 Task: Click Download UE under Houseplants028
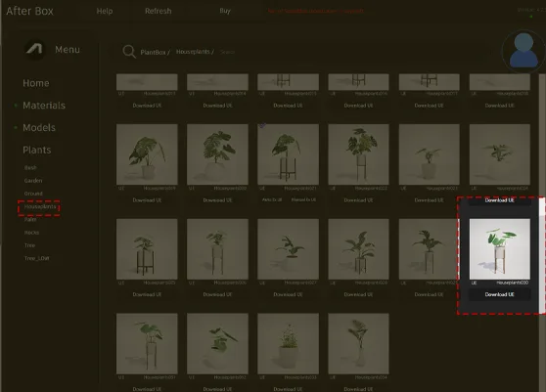(358, 294)
